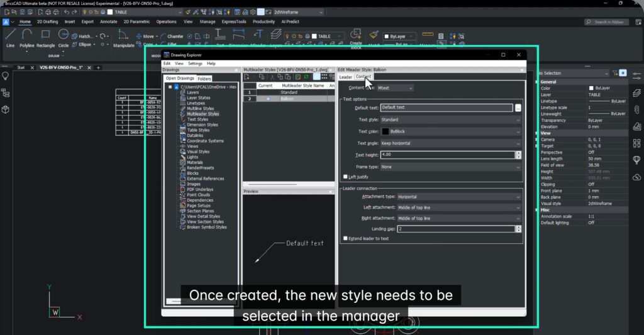This screenshot has height=335, width=644.
Task: Switch to the Leader tab
Action: click(345, 77)
